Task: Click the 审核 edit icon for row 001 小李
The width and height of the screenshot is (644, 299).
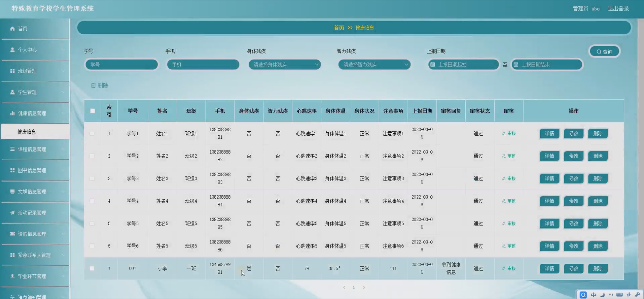Action: (504, 269)
